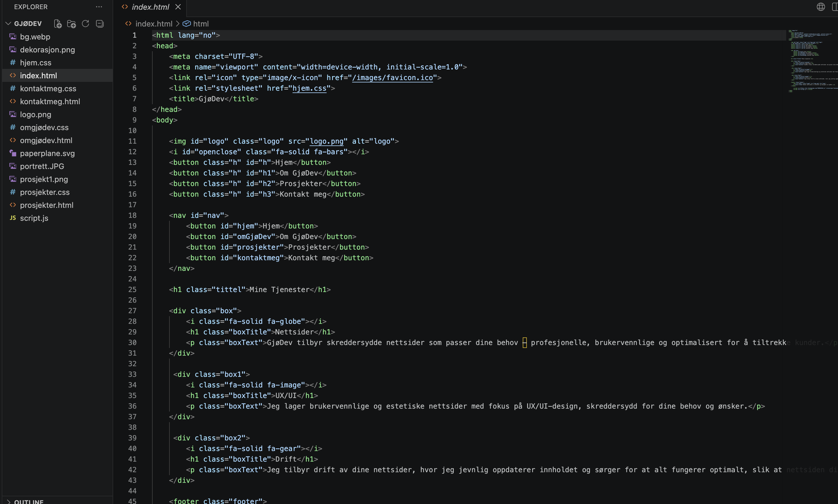
Task: Open script.js JavaScript file
Action: (57, 218)
